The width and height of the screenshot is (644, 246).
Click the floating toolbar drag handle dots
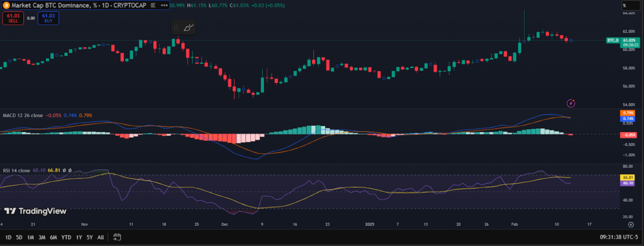[x=176, y=28]
